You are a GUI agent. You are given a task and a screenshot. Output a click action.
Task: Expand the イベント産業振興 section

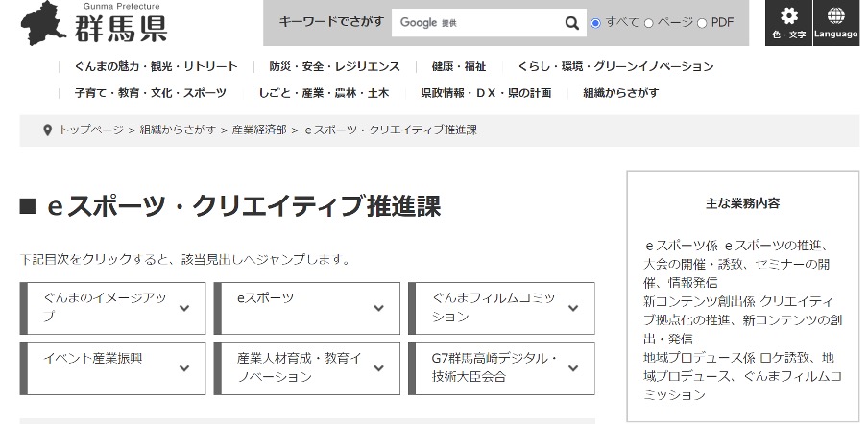coord(113,368)
